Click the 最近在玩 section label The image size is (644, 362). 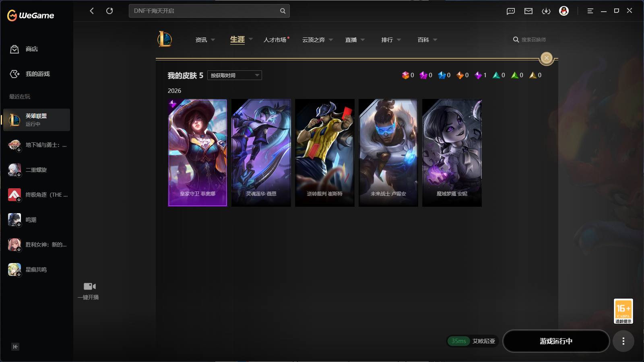[x=20, y=97]
